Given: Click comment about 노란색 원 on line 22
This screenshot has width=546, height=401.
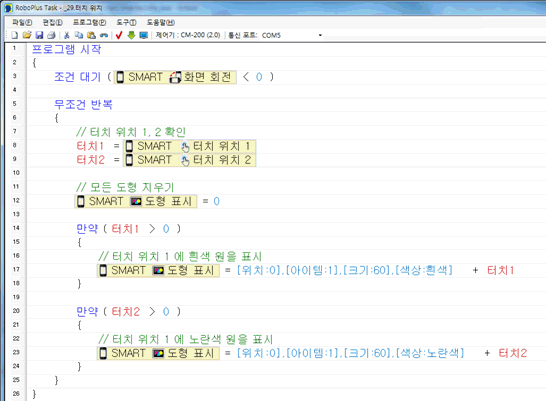Looking at the screenshot, I should [186, 339].
